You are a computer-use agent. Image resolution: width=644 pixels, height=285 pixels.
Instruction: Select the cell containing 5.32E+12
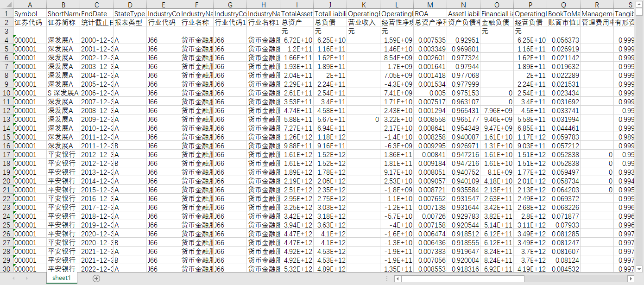(x=297, y=269)
